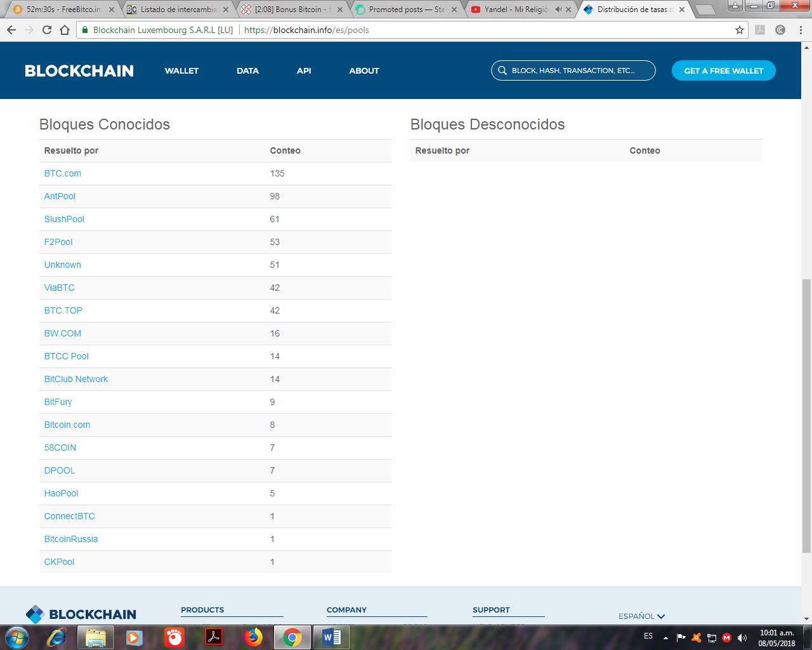Open the HaoPool link
The width and height of the screenshot is (812, 650).
click(x=62, y=493)
